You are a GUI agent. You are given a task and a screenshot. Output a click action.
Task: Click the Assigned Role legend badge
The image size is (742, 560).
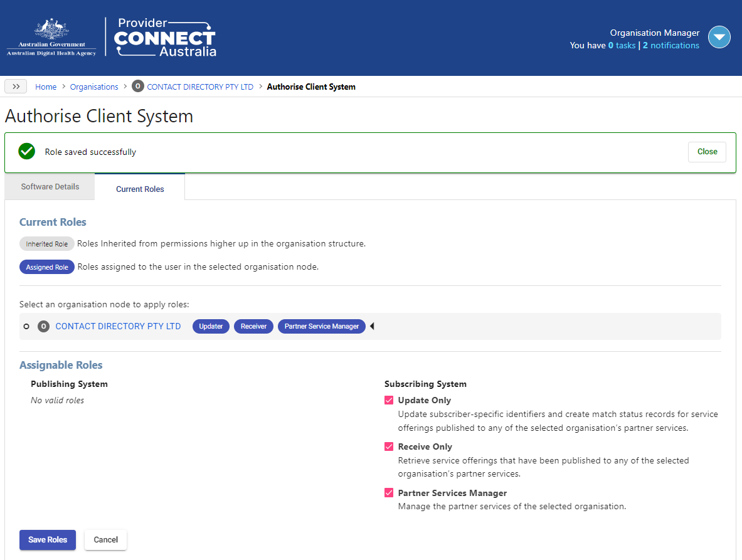click(x=46, y=267)
